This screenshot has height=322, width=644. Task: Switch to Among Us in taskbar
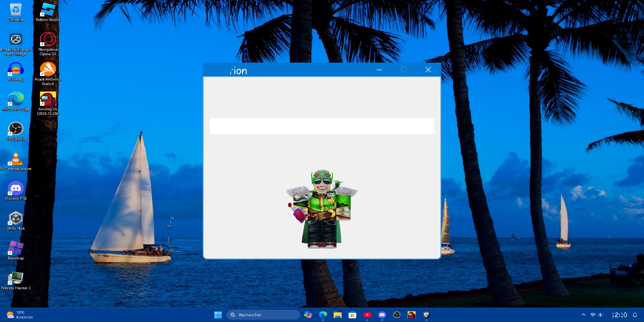pyautogui.click(x=411, y=315)
